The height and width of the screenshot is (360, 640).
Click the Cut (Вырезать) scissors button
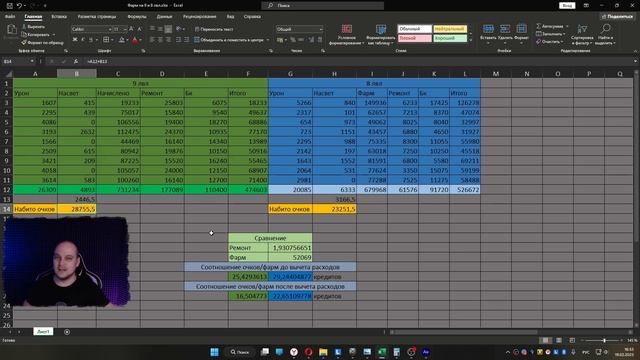(33, 27)
